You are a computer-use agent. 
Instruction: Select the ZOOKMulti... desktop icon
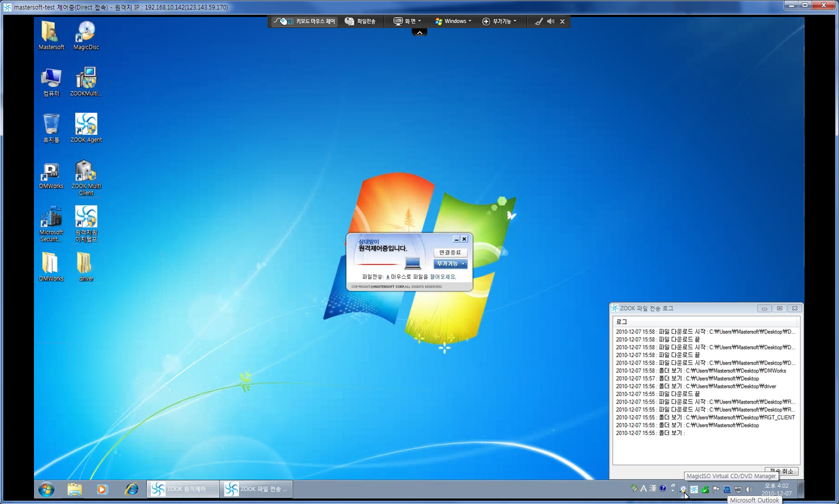(x=86, y=82)
